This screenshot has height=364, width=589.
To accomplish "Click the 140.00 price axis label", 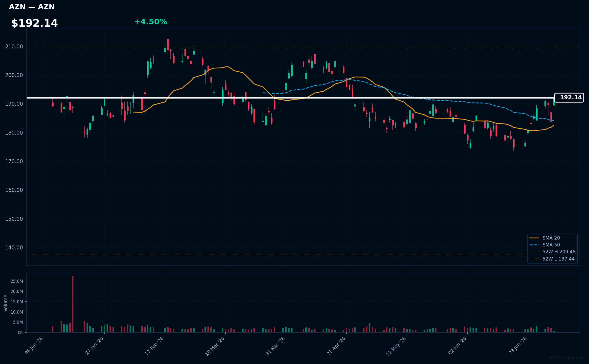I will click(14, 247).
